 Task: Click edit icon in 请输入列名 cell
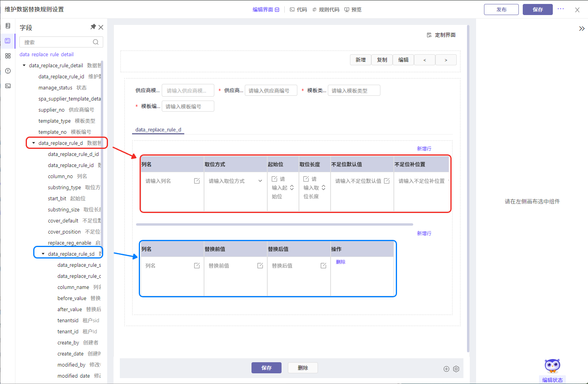click(x=197, y=181)
